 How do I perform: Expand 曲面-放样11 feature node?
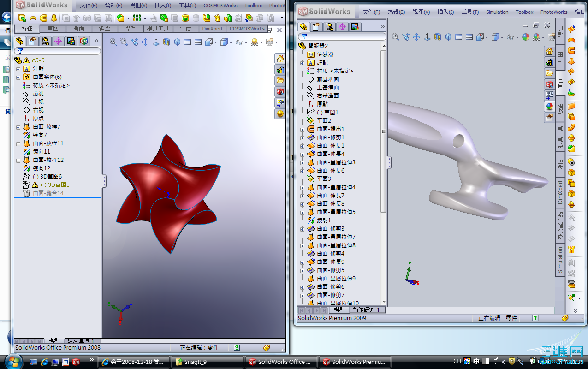[18, 143]
